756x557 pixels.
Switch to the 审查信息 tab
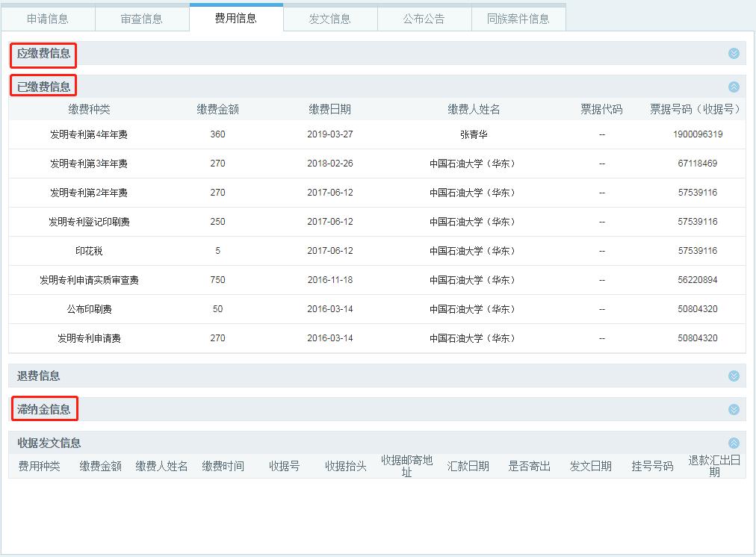coord(142,19)
